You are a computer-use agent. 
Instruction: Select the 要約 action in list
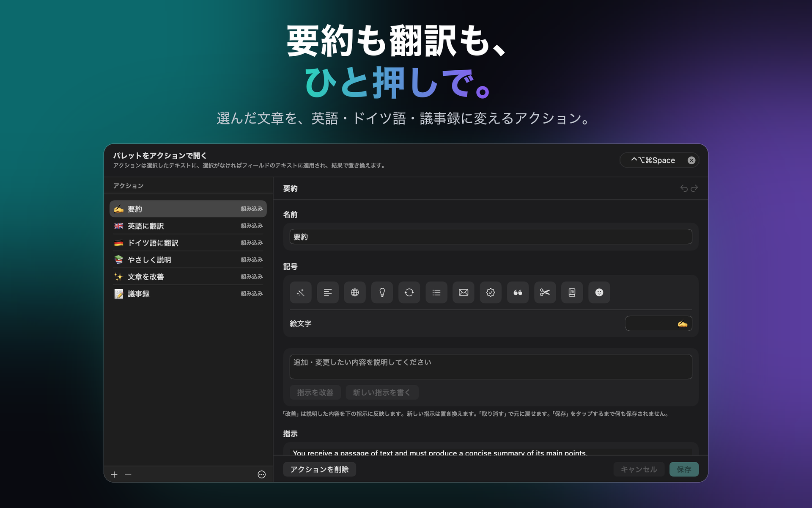click(188, 209)
